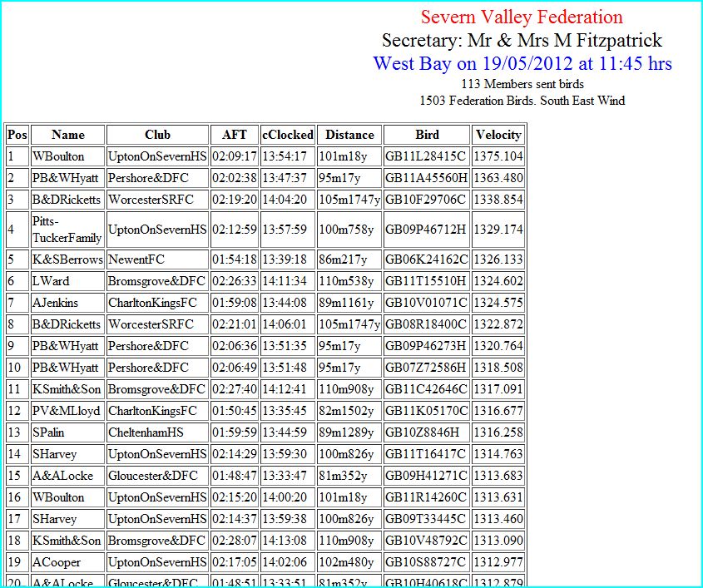703x588 pixels.
Task: Select bird ring GB10Z8846H
Action: [427, 432]
